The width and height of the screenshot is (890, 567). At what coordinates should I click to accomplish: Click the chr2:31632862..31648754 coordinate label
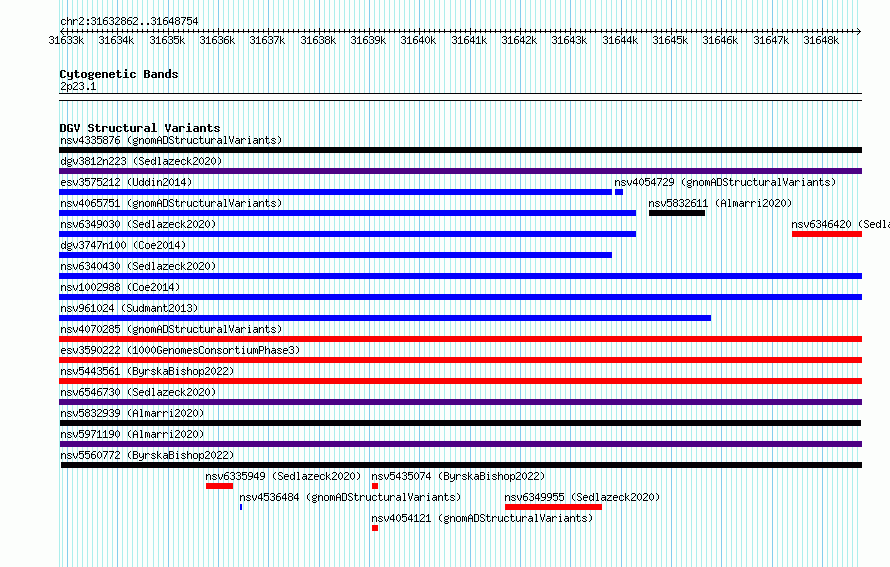click(x=129, y=21)
